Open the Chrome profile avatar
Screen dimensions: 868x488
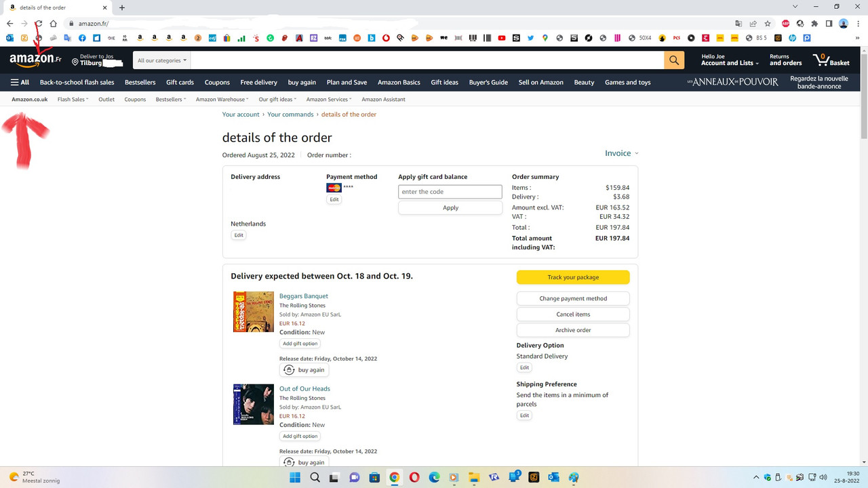point(844,24)
